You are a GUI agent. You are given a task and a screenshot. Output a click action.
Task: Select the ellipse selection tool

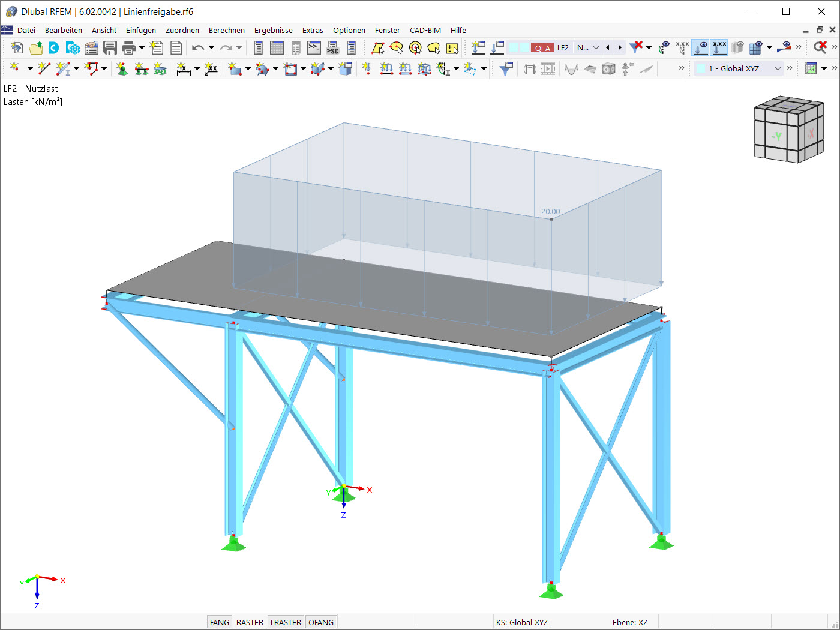[396, 48]
